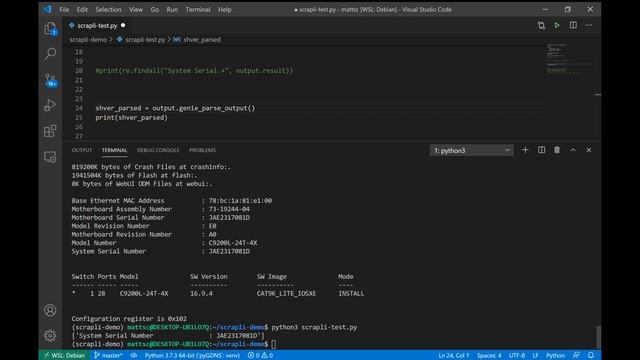Open the Edit menu

[x=82, y=9]
